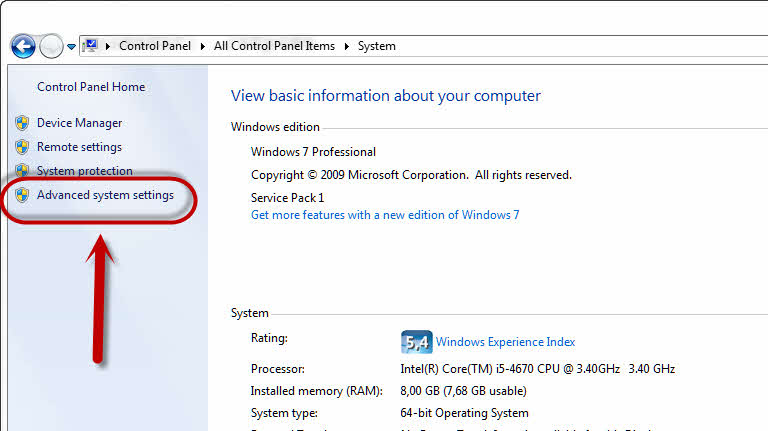Click the 5,4 rating score badge
Image resolution: width=768 pixels, height=431 pixels.
click(x=416, y=342)
